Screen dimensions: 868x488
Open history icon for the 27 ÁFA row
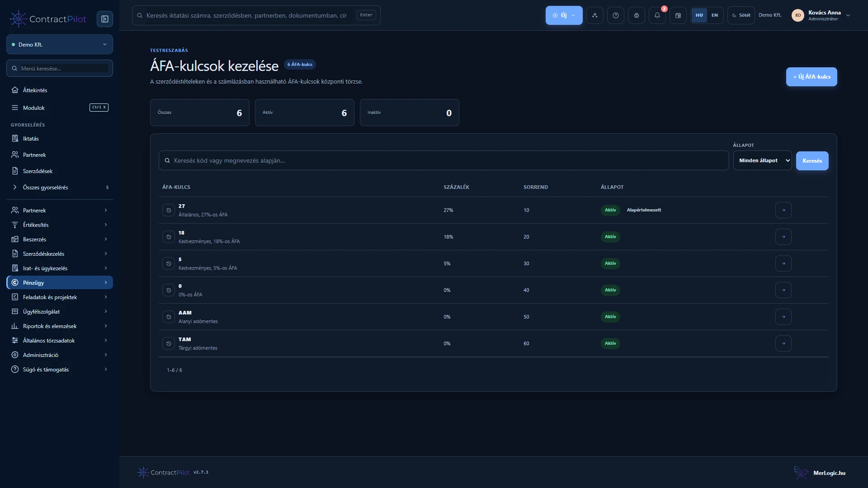pos(169,210)
